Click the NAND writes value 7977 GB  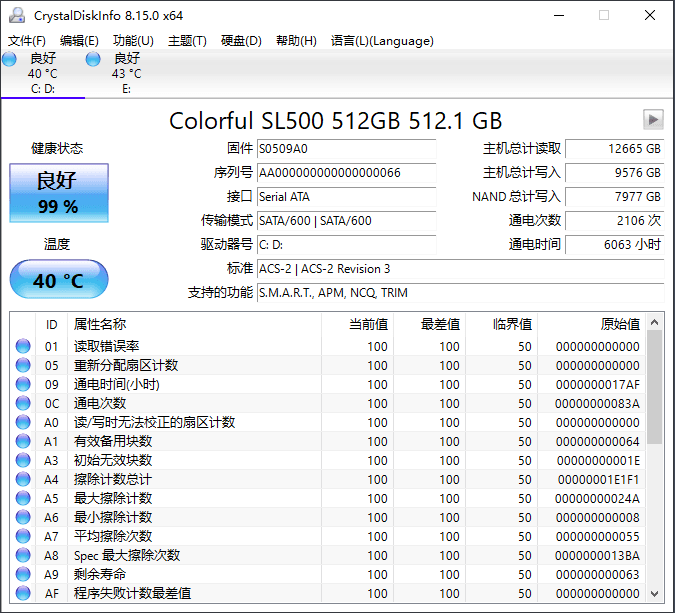(615, 197)
